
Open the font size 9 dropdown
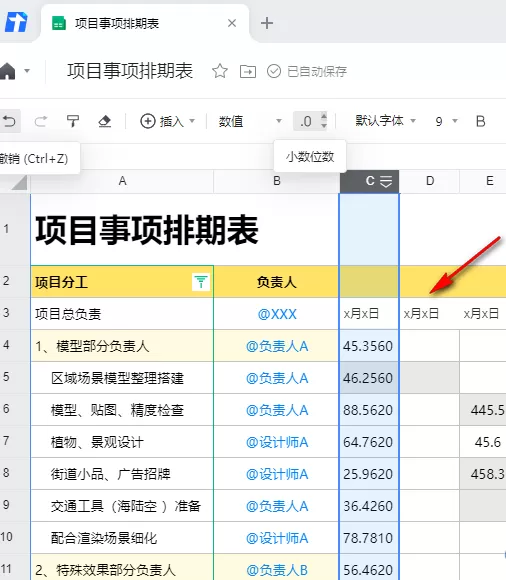tap(446, 121)
